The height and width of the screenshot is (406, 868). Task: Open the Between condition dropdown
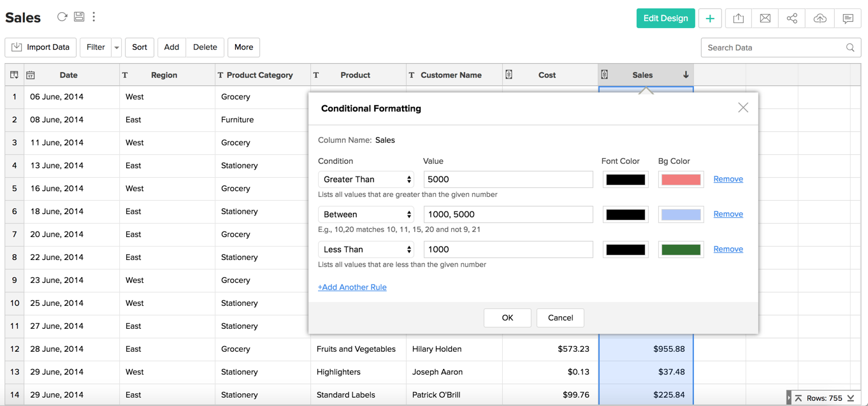(366, 215)
